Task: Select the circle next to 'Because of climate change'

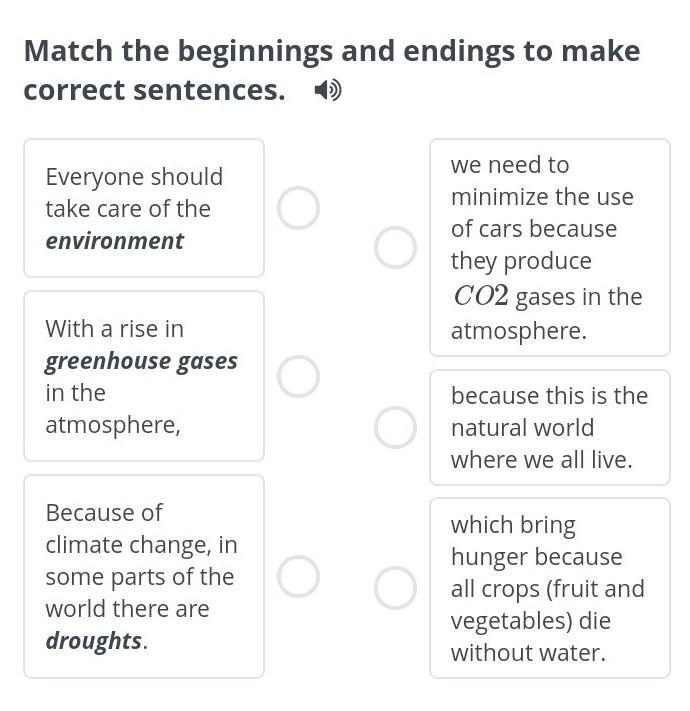Action: pyautogui.click(x=298, y=576)
